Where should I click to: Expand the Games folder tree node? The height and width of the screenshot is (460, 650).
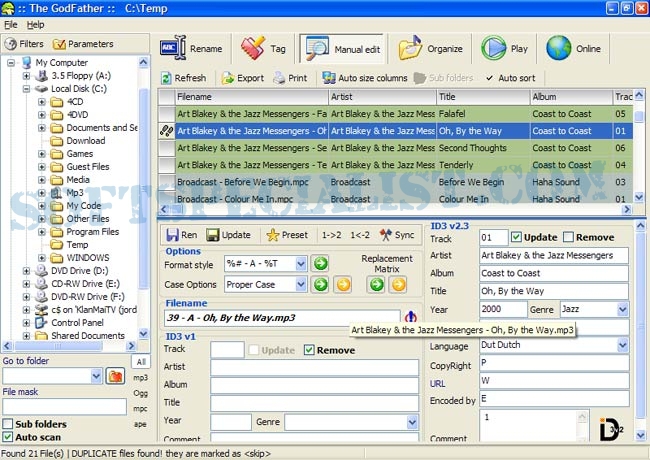point(42,154)
